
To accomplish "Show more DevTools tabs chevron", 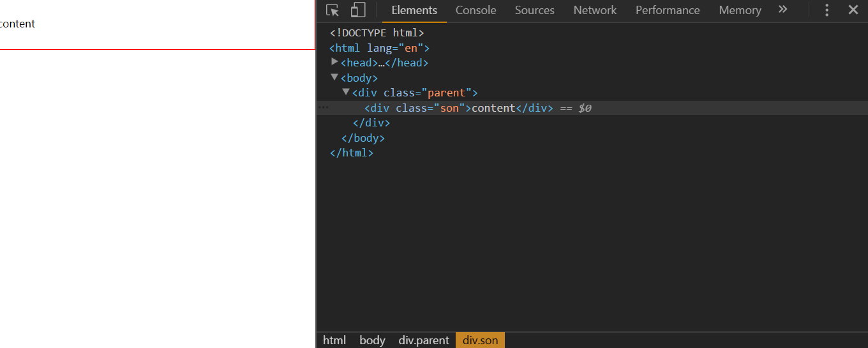I will tap(783, 10).
